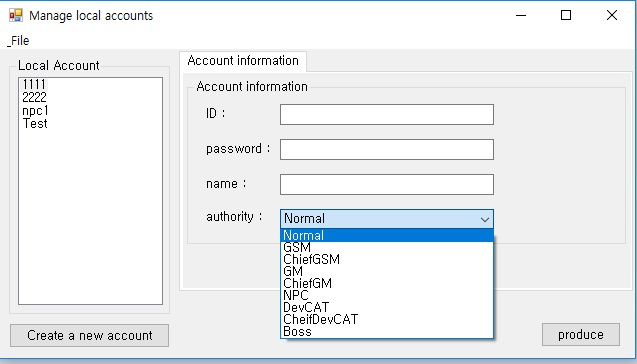Collapse the authority dropdown via arrow
The height and width of the screenshot is (364, 637).
click(484, 219)
